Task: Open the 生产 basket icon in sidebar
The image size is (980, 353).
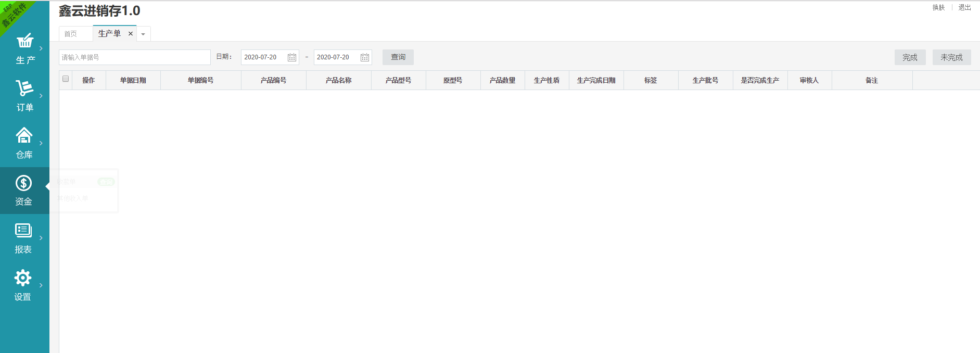Action: (x=24, y=41)
